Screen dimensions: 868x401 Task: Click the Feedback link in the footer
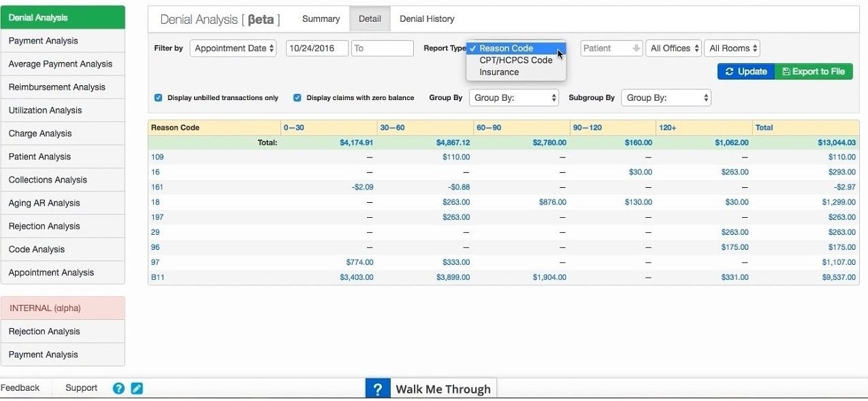click(20, 387)
